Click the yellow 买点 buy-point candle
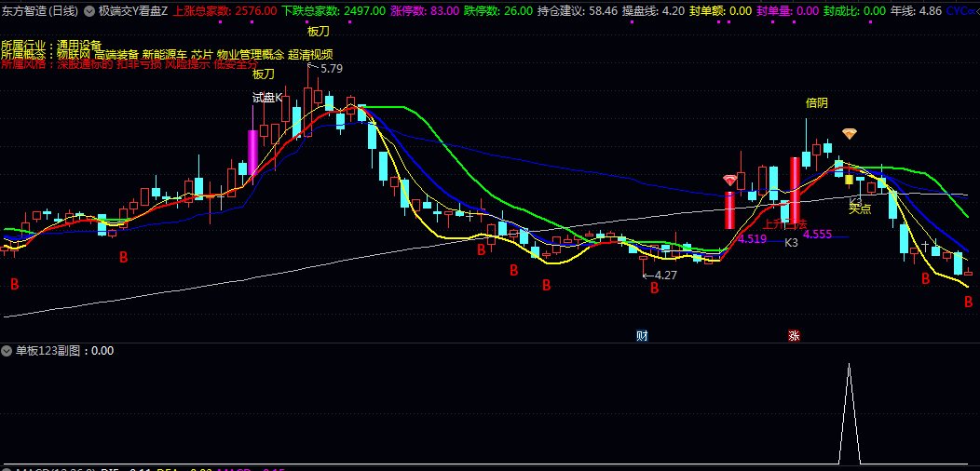 849,180
